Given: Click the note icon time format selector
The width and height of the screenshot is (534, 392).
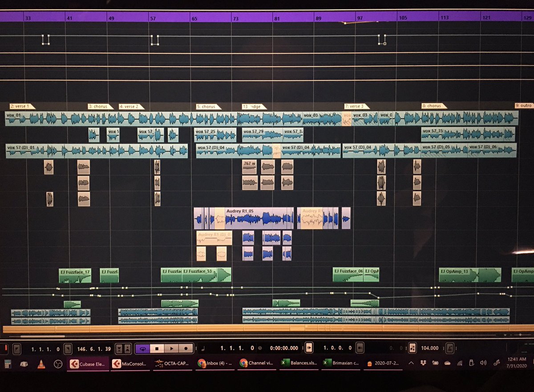Looking at the screenshot, I should (203, 348).
